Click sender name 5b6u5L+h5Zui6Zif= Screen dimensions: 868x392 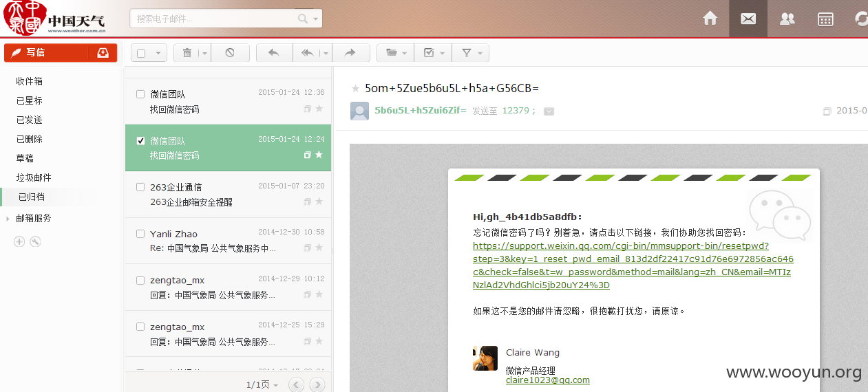421,111
